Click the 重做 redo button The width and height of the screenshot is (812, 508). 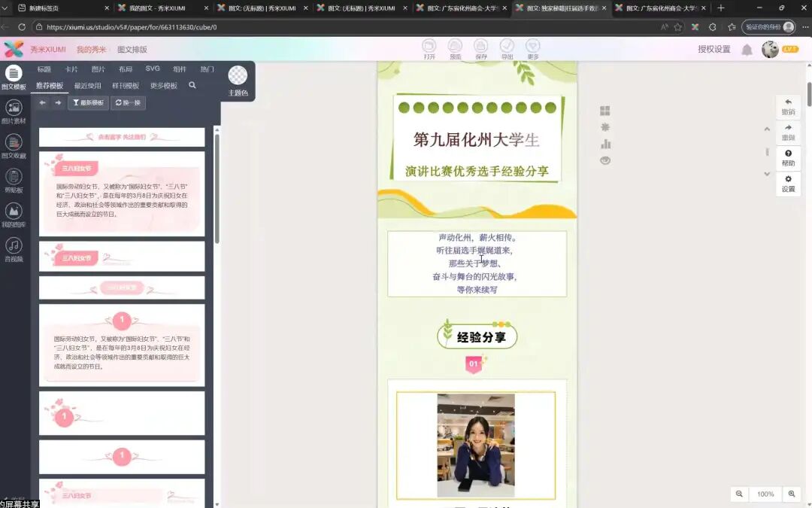[788, 132]
